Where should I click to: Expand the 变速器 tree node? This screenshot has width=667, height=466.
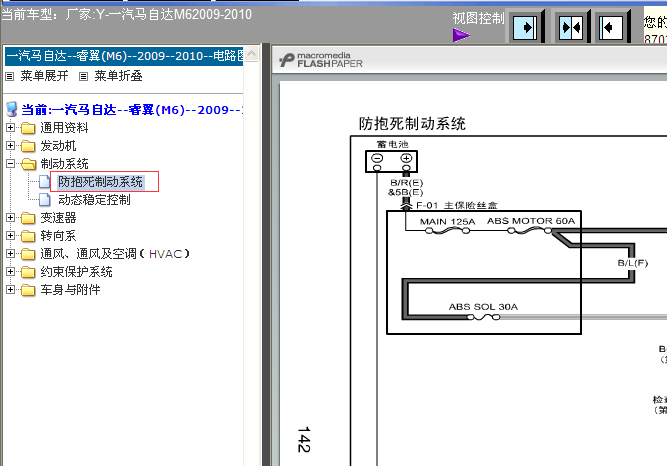pyautogui.click(x=11, y=217)
